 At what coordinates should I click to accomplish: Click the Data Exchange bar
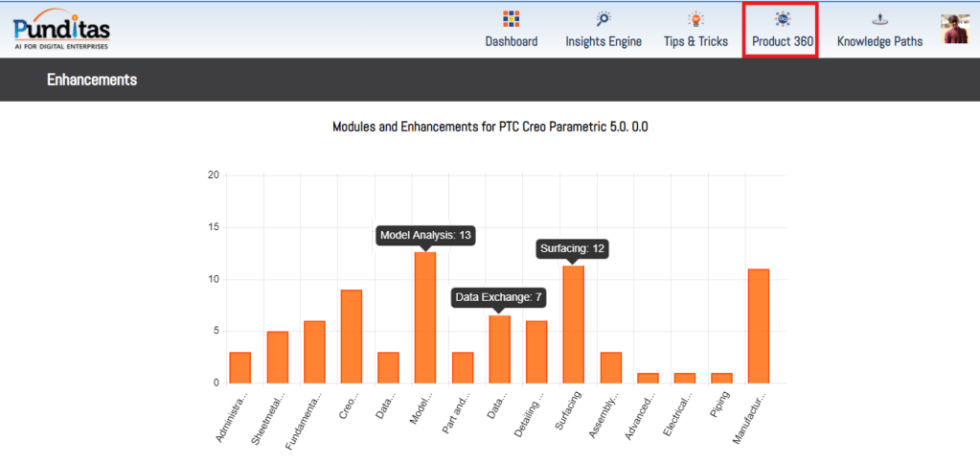tap(499, 349)
